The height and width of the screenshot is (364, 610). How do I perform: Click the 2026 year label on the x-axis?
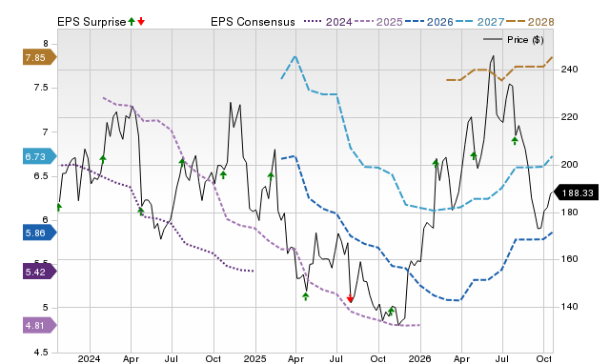click(419, 358)
